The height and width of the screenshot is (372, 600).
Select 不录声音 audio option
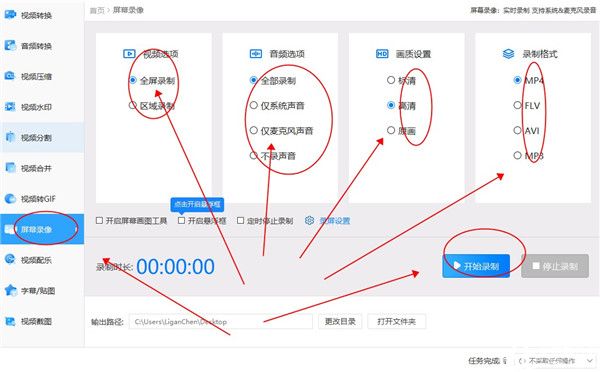coord(273,155)
